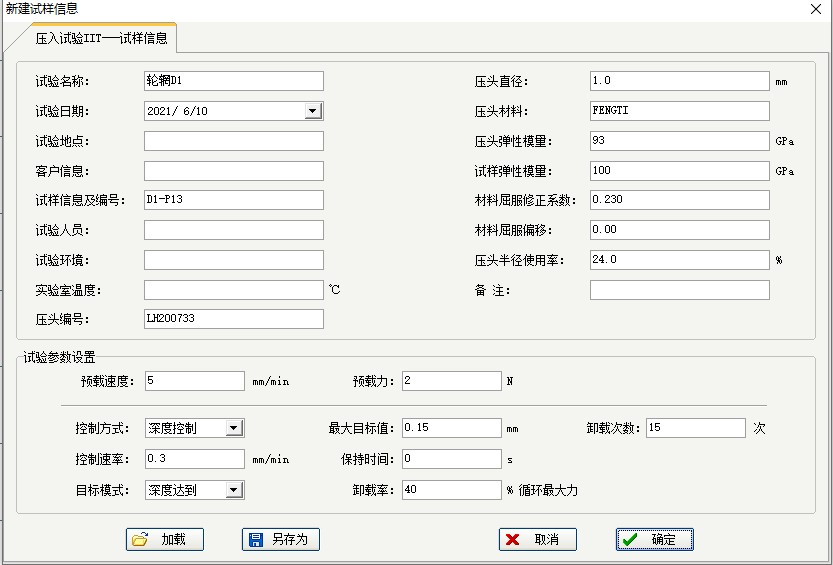Click the 压头直径 input field
Image resolution: width=833 pixels, height=565 pixels.
click(x=679, y=81)
